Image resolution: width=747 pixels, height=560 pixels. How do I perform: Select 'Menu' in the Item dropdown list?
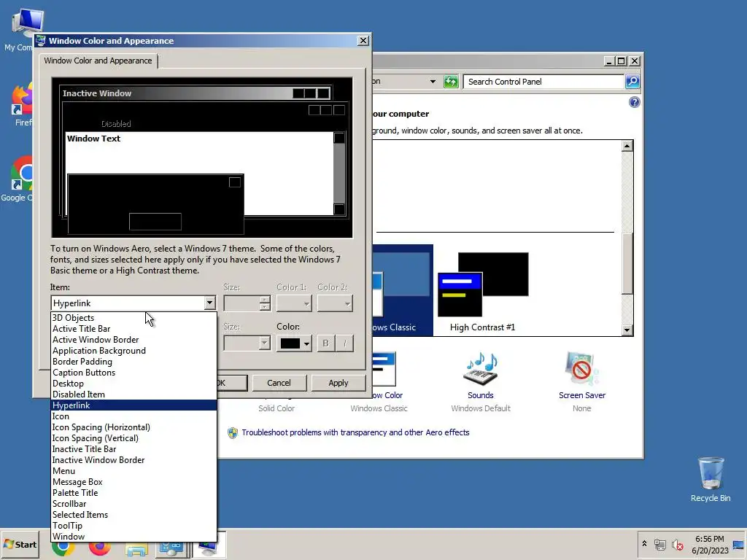(x=133, y=471)
